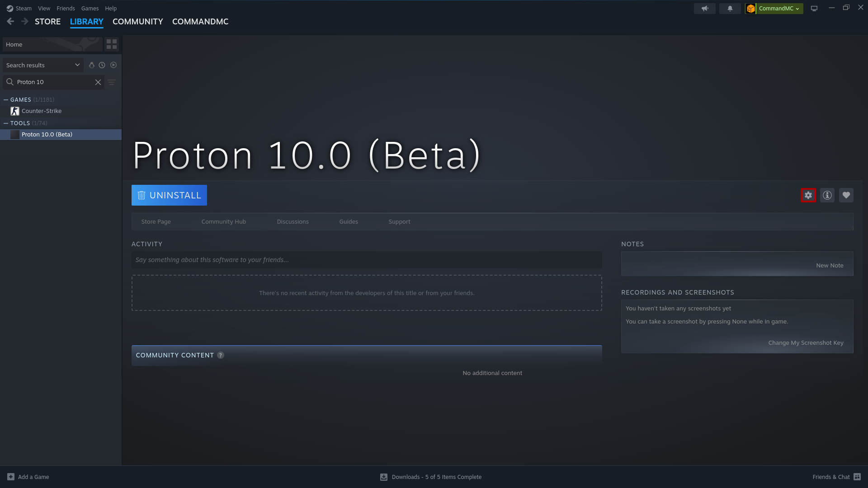868x488 pixels.
Task: Click Change My Screenshot Key link
Action: [x=805, y=343]
